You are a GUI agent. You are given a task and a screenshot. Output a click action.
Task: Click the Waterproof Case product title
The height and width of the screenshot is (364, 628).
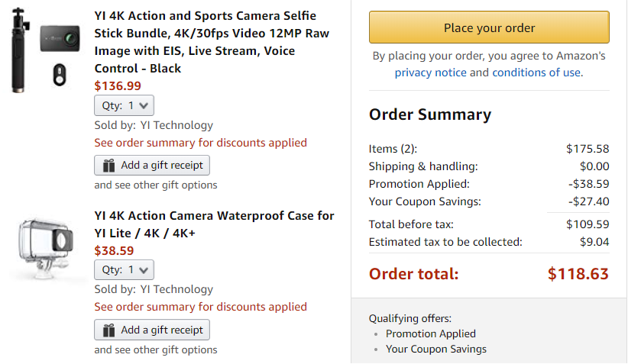click(x=214, y=224)
